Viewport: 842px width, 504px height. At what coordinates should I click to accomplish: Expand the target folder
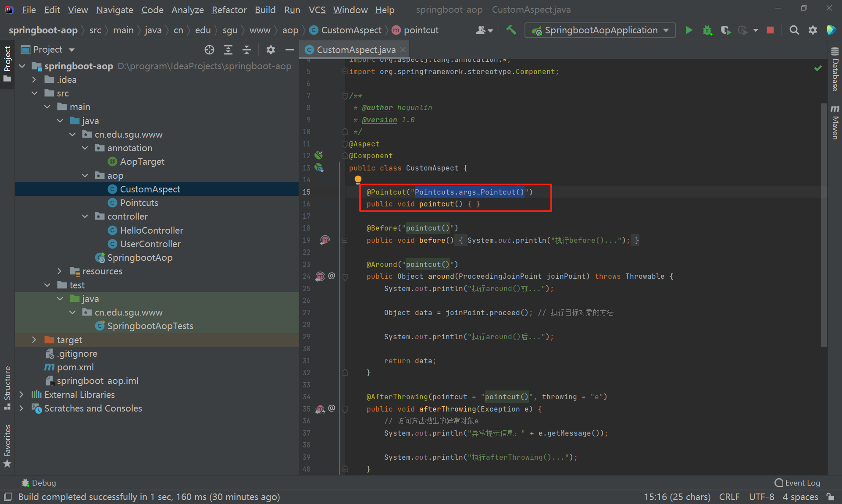pos(34,340)
